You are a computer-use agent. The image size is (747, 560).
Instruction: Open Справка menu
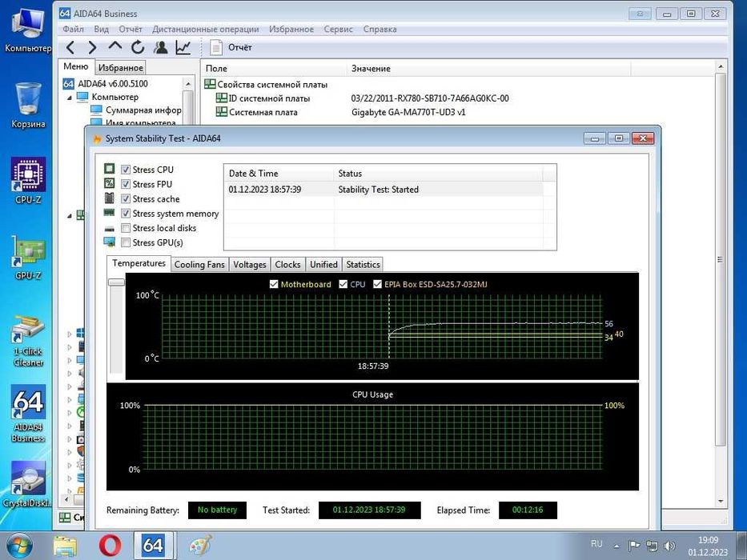(380, 29)
